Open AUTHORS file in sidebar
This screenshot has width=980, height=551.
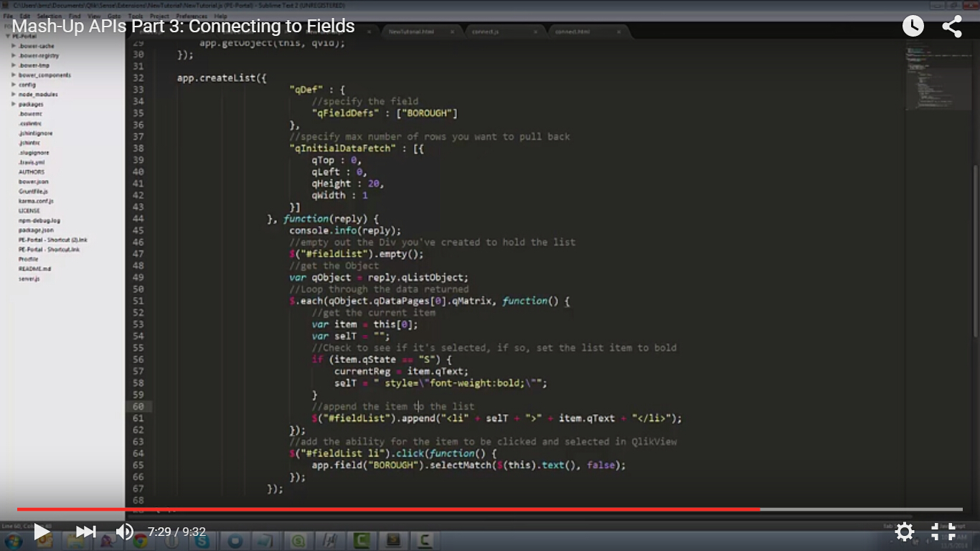point(32,171)
